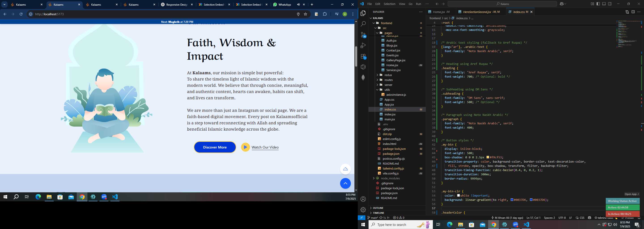The width and height of the screenshot is (644, 229).
Task: Reload the localhost page in Chrome
Action: point(21,14)
